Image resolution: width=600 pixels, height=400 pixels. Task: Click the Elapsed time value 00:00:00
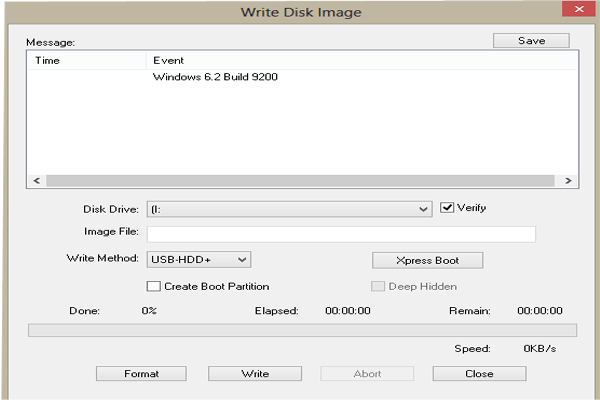coord(348,310)
